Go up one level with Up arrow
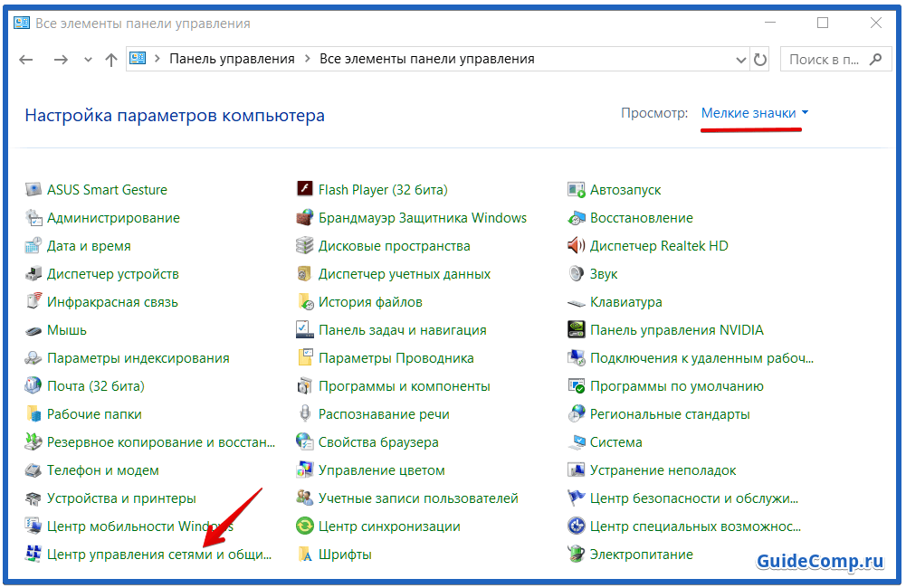 [111, 60]
